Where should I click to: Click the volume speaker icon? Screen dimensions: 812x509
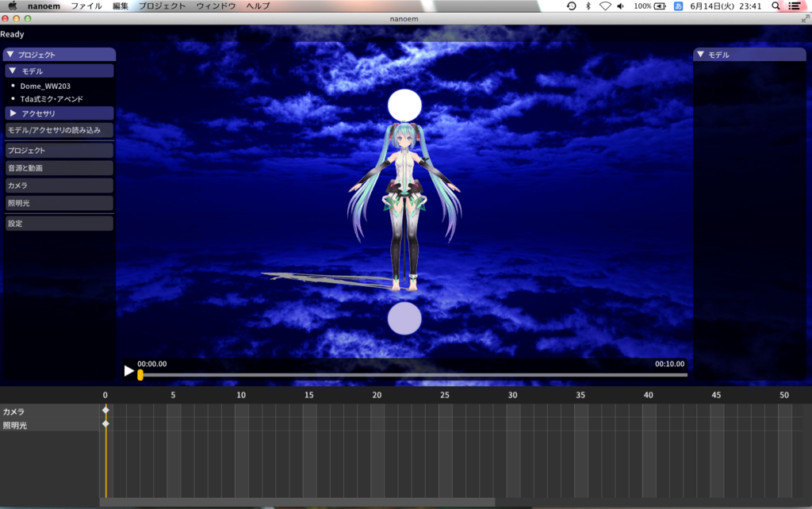point(621,6)
